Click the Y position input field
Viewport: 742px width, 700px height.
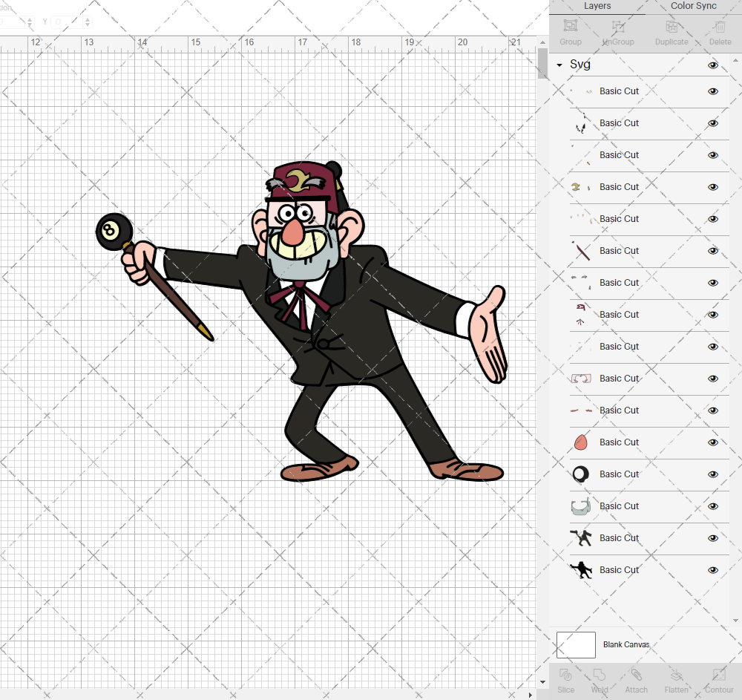pos(67,22)
